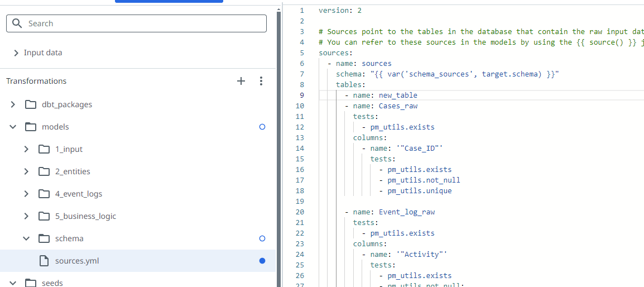Collapse the models folder chevron
The width and height of the screenshot is (644, 287).
click(13, 127)
